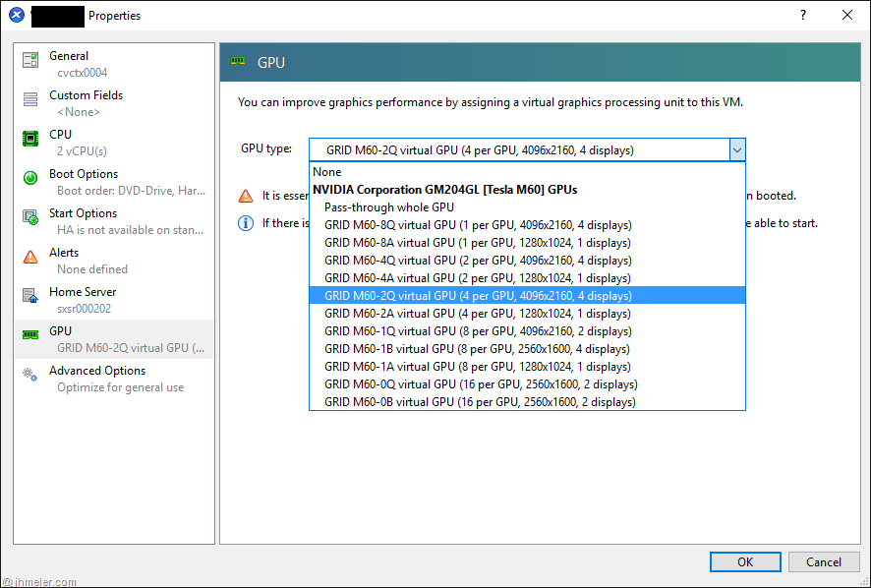Screen dimensions: 871x588
Task: Click the Custom Fields icon
Action: click(30, 98)
